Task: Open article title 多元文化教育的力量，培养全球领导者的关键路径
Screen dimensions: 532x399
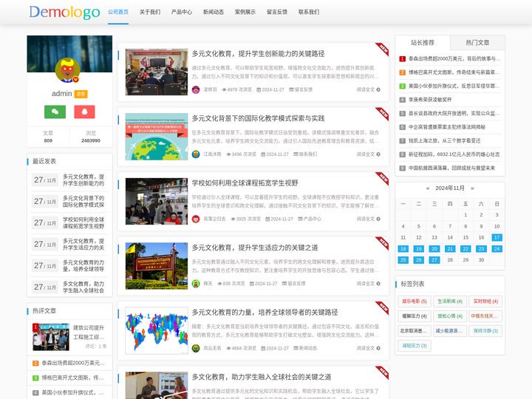Action: pos(265,312)
